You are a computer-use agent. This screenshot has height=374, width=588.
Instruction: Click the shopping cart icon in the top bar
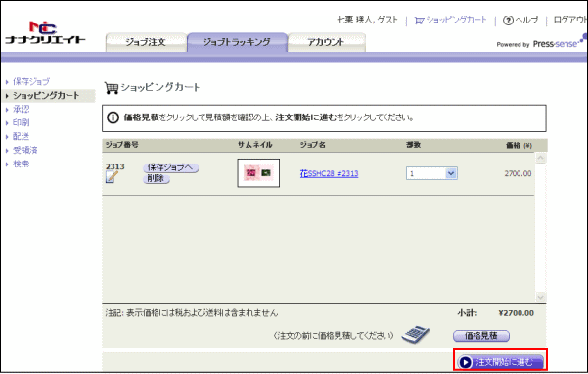point(420,21)
